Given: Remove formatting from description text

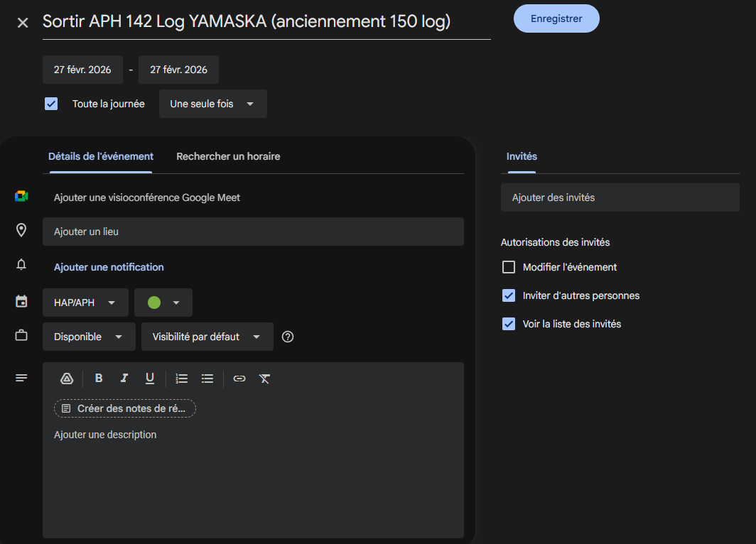Looking at the screenshot, I should click(264, 379).
